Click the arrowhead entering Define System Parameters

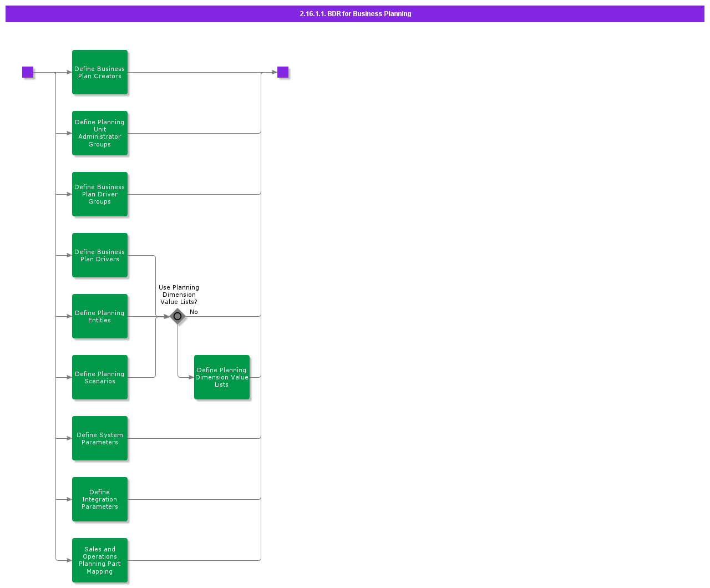(x=69, y=438)
